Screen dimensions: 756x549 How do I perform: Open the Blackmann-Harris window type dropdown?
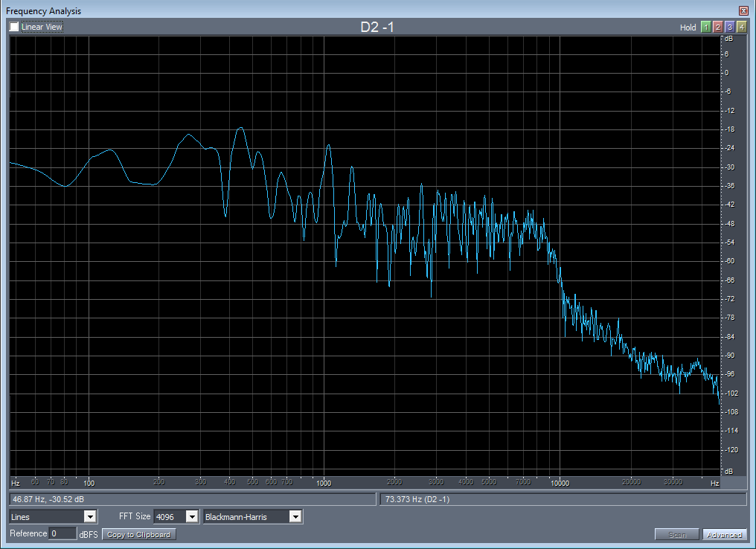[x=295, y=517]
